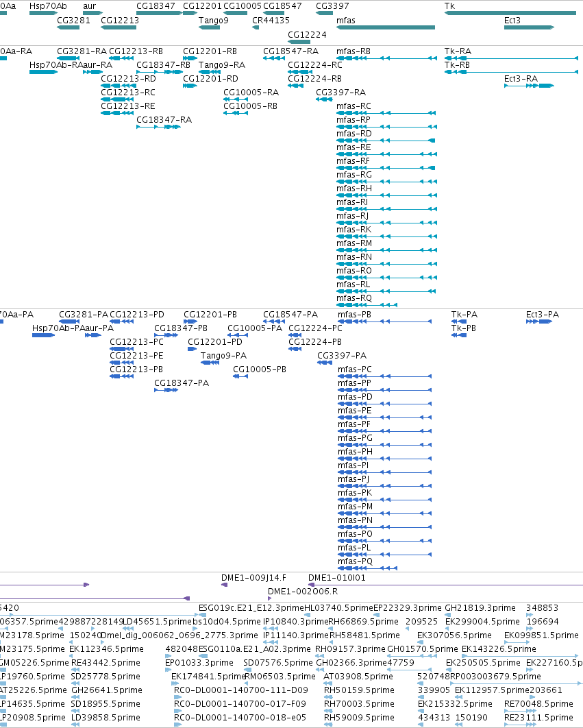This screenshot has width=583, height=728.
Task: Select the mfas-RQ transcript label
Action: tap(354, 298)
